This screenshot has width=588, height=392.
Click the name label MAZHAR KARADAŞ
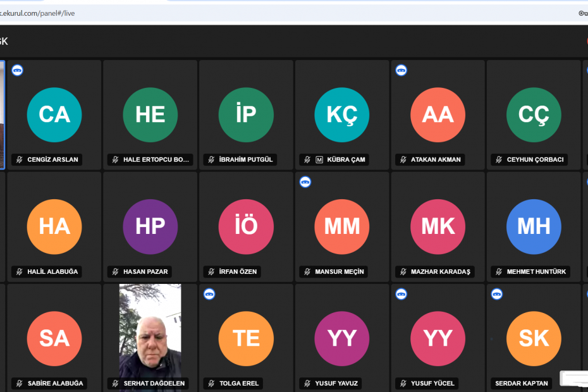pyautogui.click(x=441, y=272)
